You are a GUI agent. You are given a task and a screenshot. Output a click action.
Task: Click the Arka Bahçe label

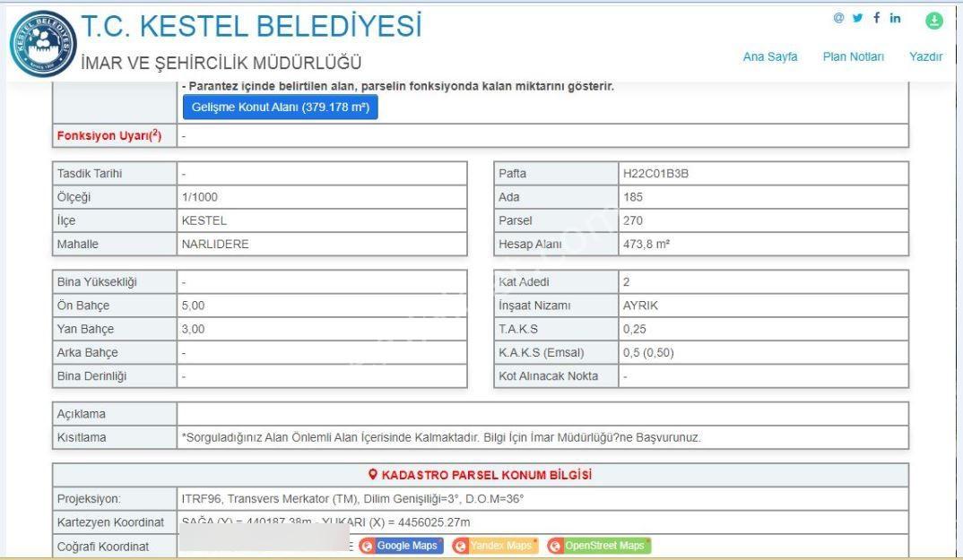coord(87,352)
